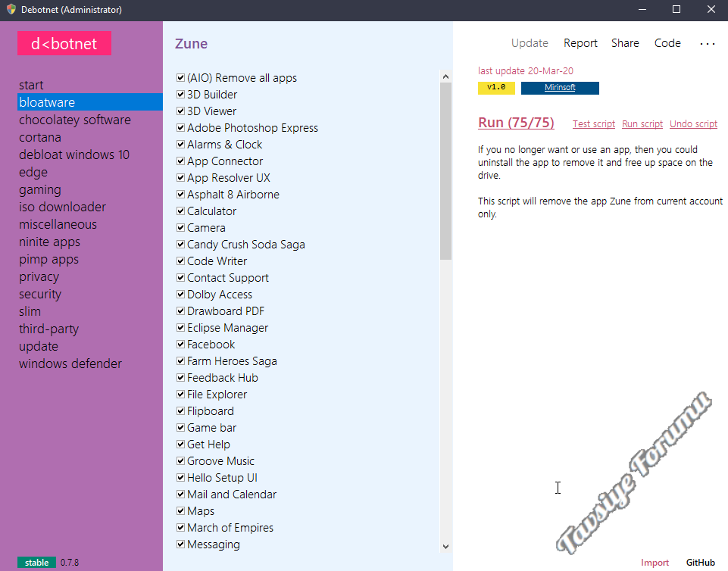Uncheck Candy Crush Soda Saga
Screen dimensions: 728x571
pos(180,244)
